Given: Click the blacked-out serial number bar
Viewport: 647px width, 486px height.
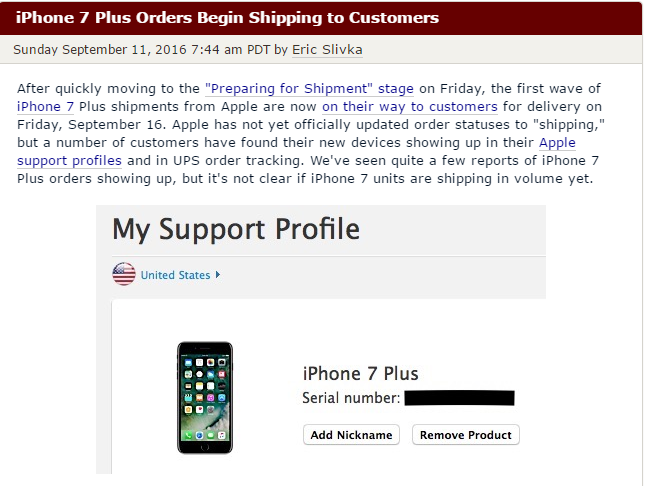Looking at the screenshot, I should point(460,398).
